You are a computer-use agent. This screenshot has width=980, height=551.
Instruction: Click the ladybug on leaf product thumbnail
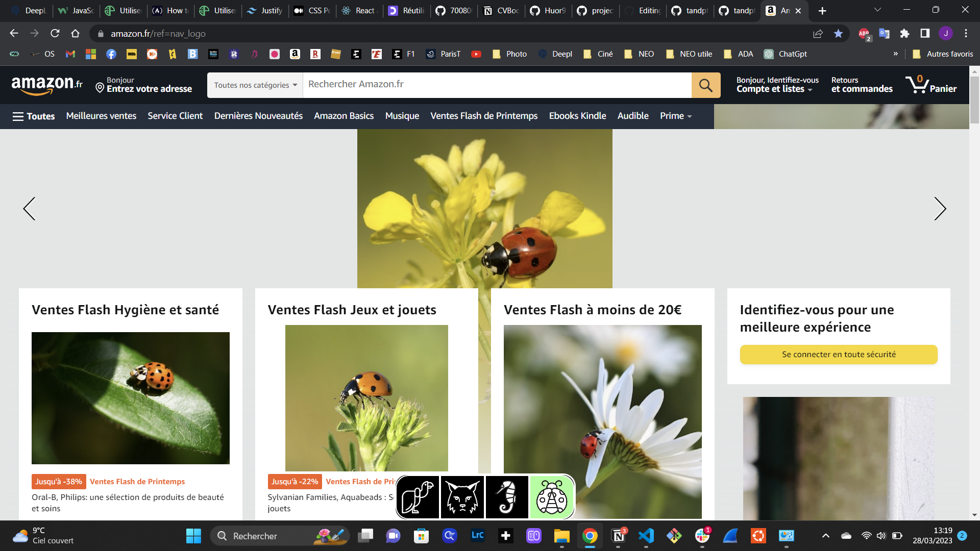[130, 398]
